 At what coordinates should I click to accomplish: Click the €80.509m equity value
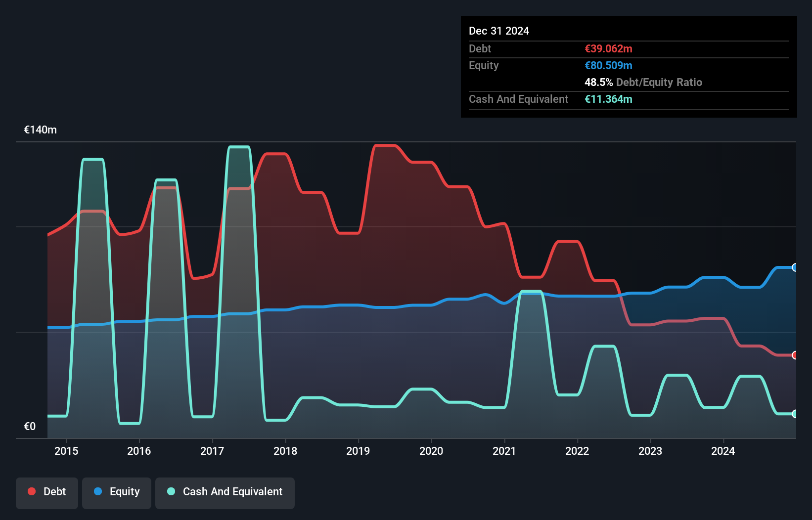(x=608, y=65)
